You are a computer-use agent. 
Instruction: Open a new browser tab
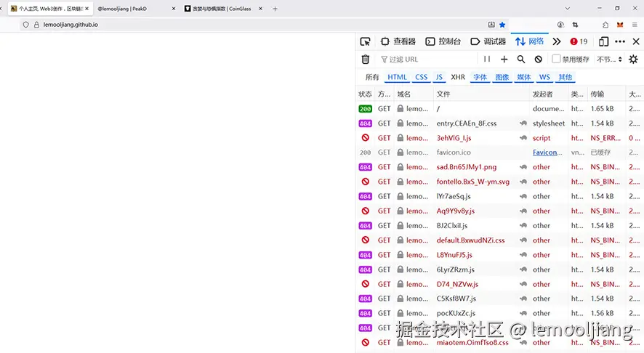tap(275, 9)
